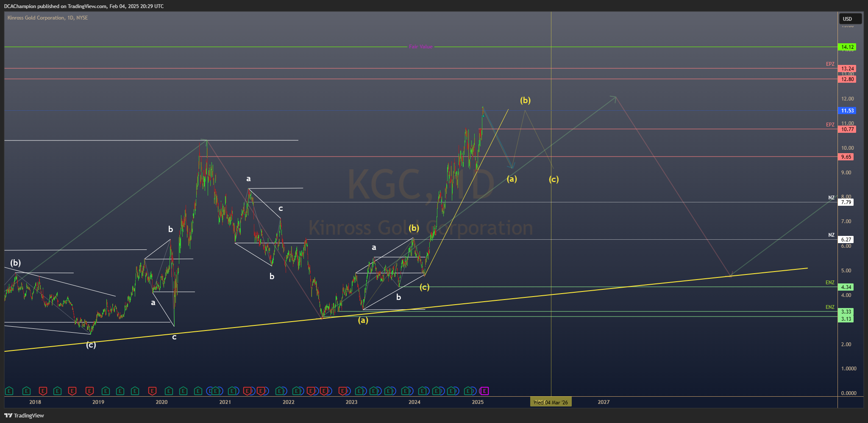
Task: Click the yellow (a) label near 9.00 projection
Action: [512, 179]
